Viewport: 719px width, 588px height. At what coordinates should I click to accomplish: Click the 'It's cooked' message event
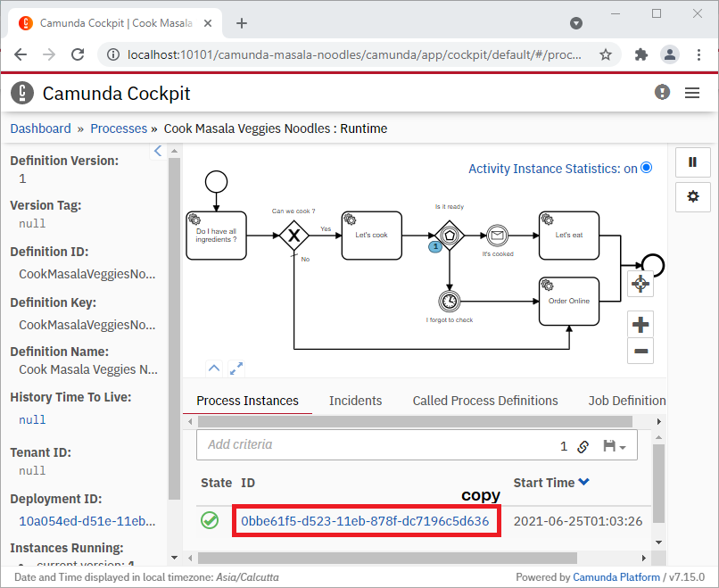click(497, 236)
